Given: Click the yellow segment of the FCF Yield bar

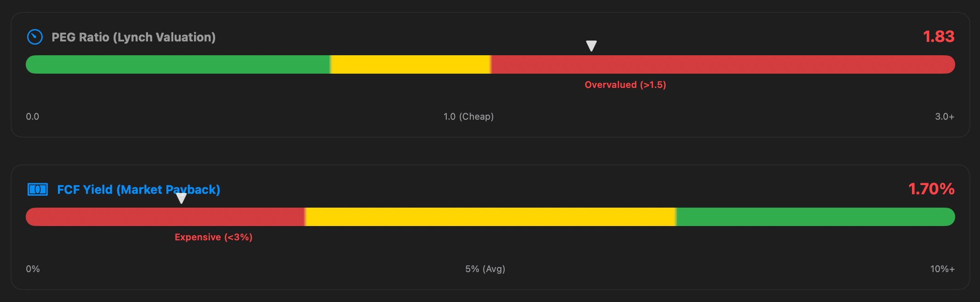Looking at the screenshot, I should point(490,217).
